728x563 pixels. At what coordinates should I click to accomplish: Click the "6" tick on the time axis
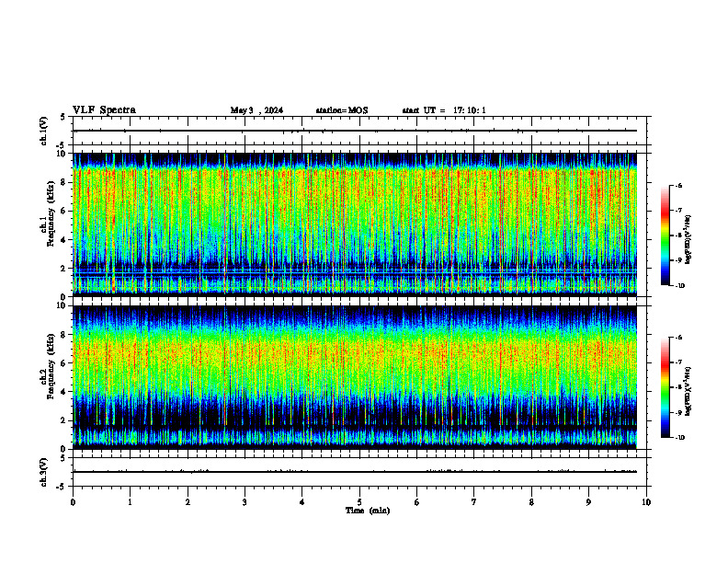[x=417, y=502]
